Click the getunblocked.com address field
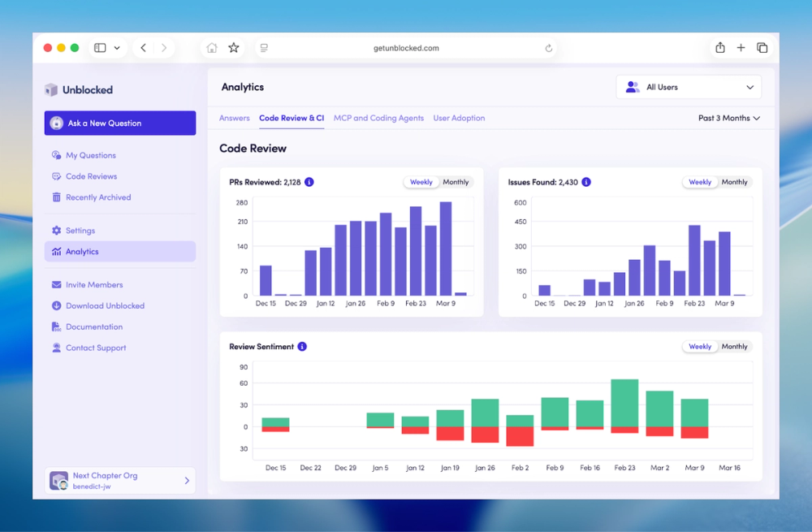Image resolution: width=812 pixels, height=532 pixels. (x=406, y=48)
